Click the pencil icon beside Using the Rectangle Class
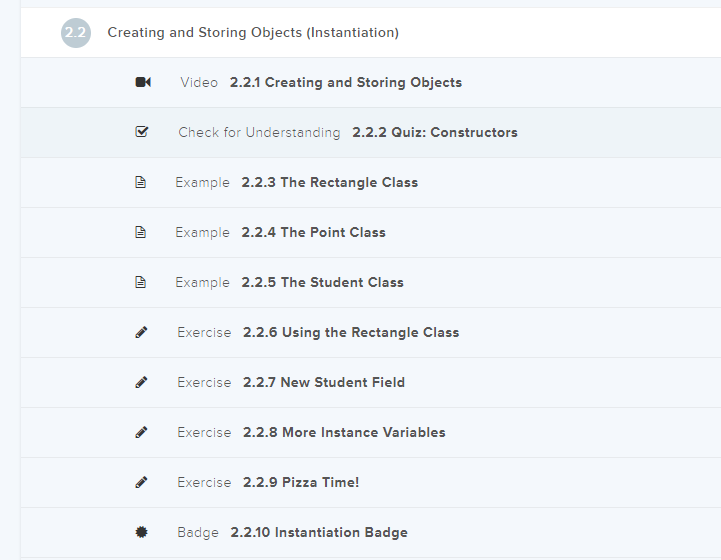721x560 pixels. tap(141, 332)
